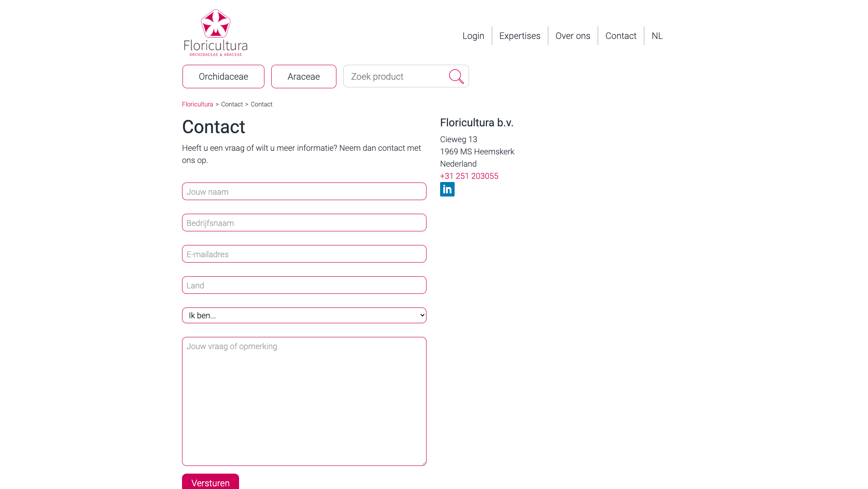
Task: Open the Login menu item
Action: coord(473,36)
